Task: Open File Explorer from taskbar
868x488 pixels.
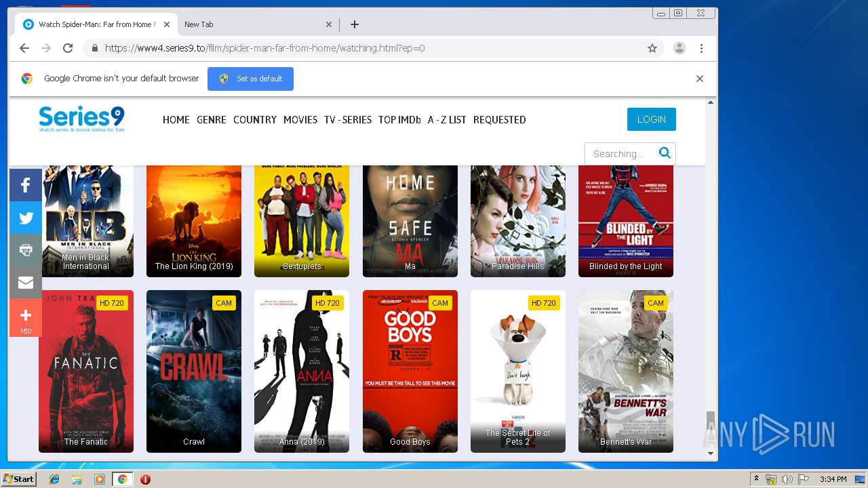Action: click(77, 479)
